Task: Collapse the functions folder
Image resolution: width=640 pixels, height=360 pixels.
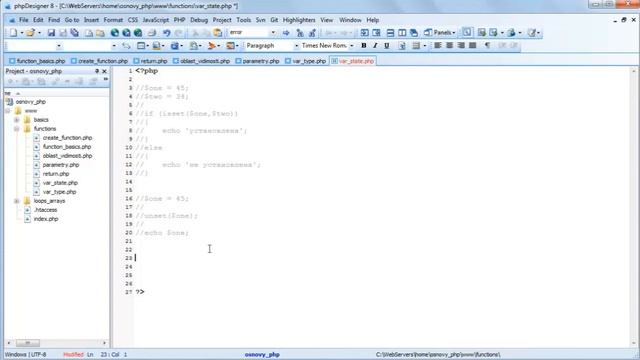Action: point(17,129)
